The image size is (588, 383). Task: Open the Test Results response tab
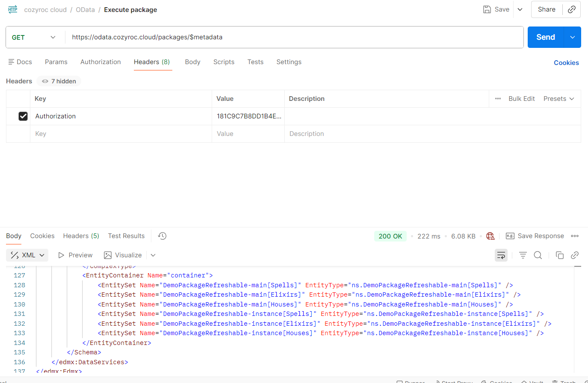(x=126, y=236)
